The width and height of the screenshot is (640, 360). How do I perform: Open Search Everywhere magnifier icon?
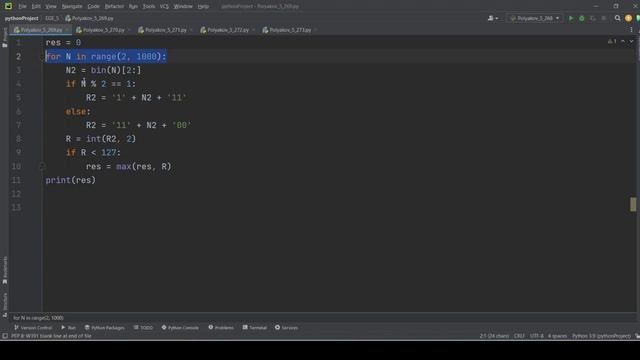pyautogui.click(x=618, y=18)
